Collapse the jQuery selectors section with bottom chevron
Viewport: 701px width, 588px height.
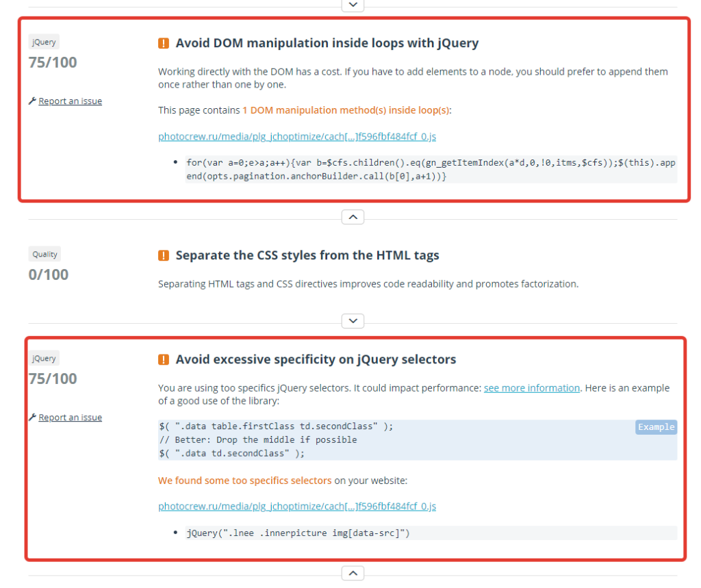(353, 573)
